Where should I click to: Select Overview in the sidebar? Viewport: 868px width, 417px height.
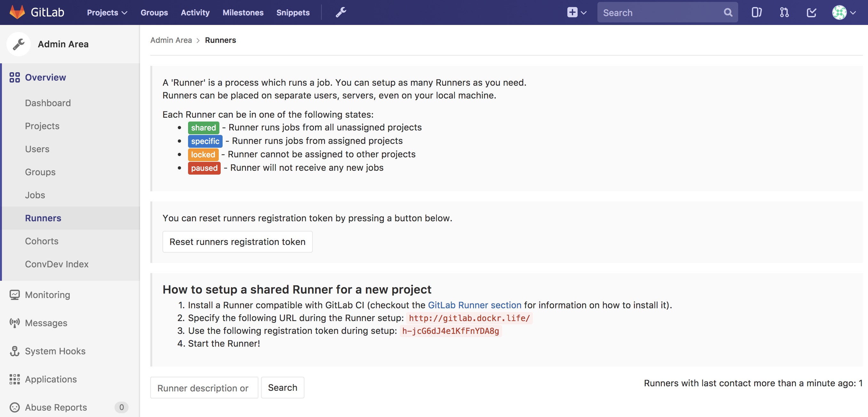(x=45, y=77)
